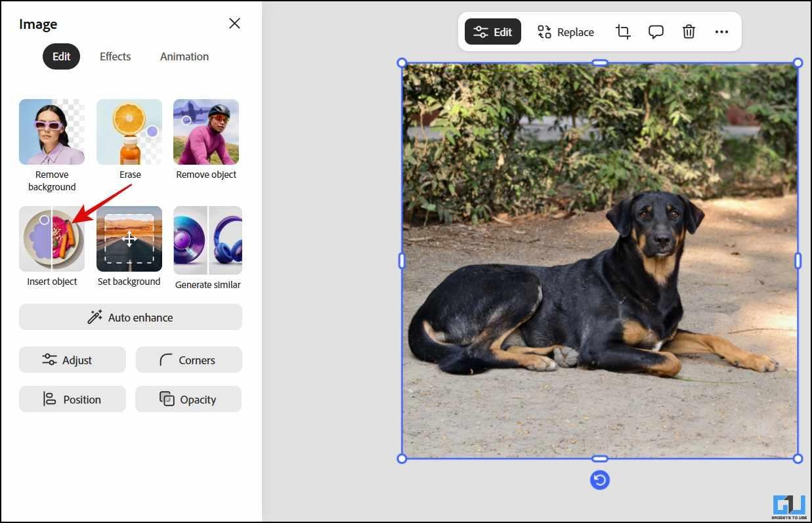Open the Insert object tool

click(x=52, y=240)
